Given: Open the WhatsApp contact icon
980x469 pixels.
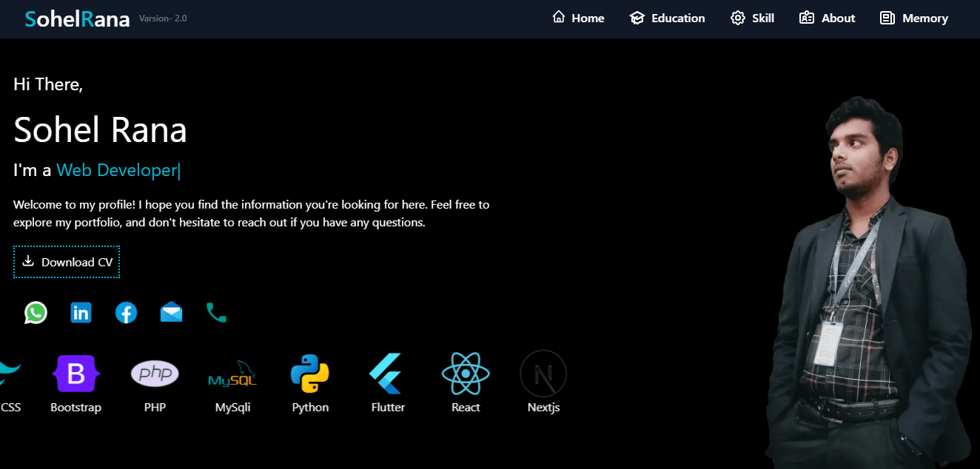Looking at the screenshot, I should pos(36,313).
